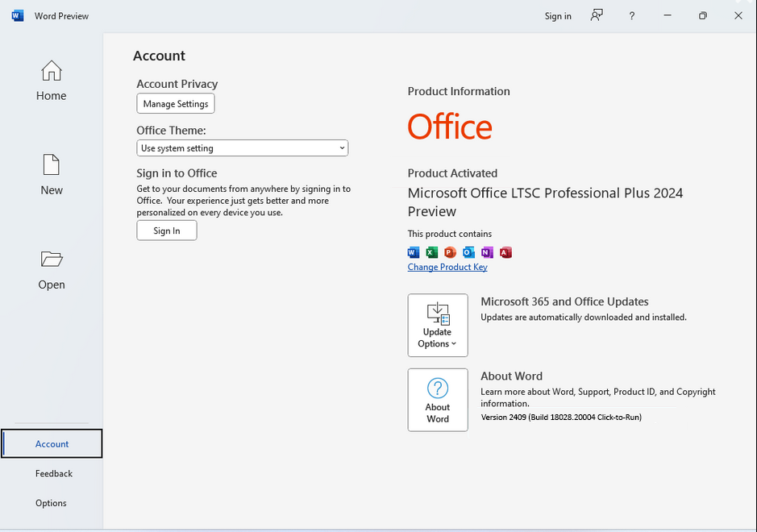Select the New document sidebar item
757x532 pixels.
click(51, 175)
